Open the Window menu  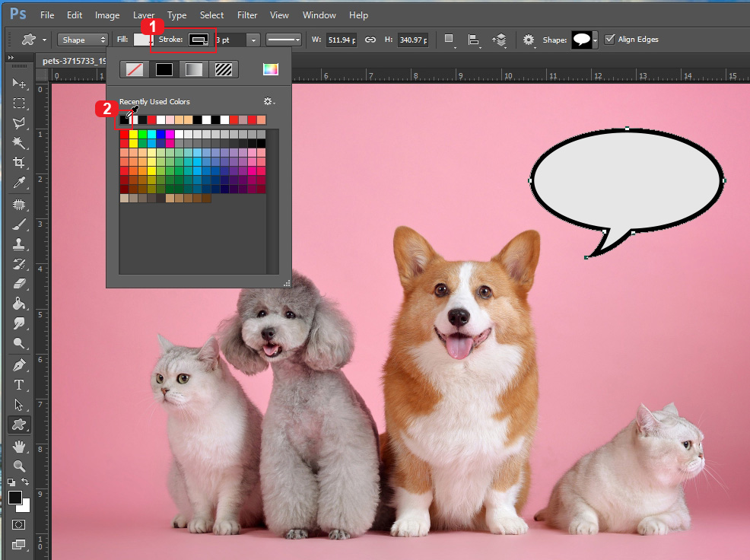(x=319, y=15)
